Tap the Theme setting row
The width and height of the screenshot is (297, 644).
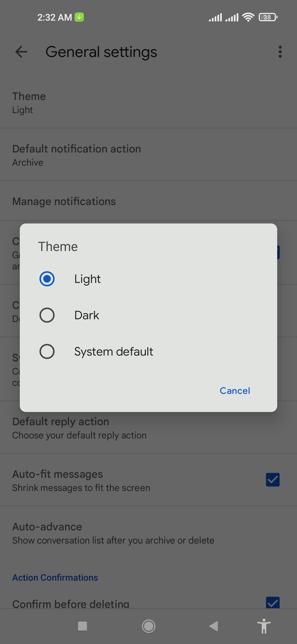tap(29, 103)
